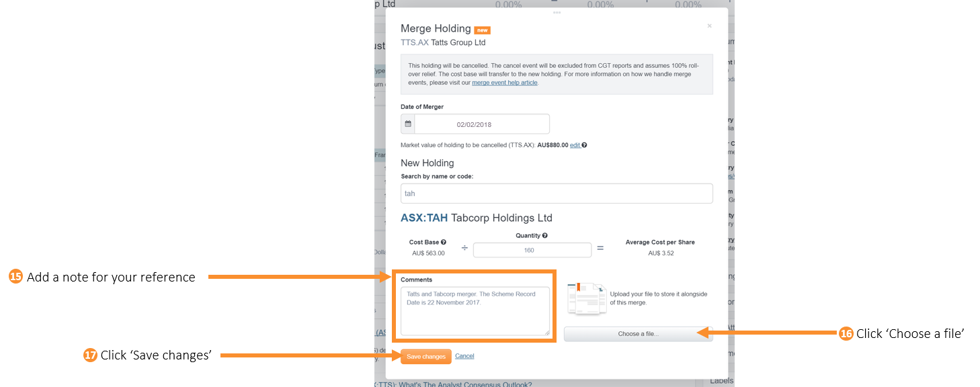Click the edit market value link

[575, 145]
